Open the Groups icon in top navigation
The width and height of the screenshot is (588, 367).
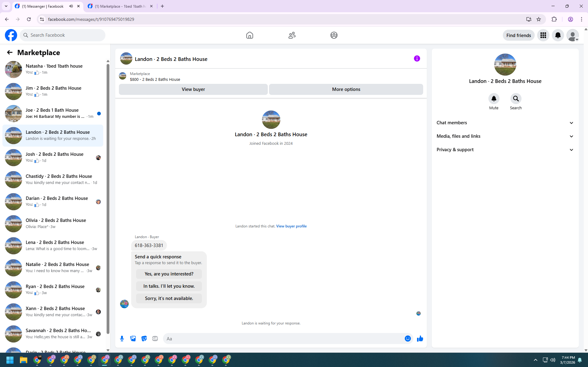pos(334,35)
